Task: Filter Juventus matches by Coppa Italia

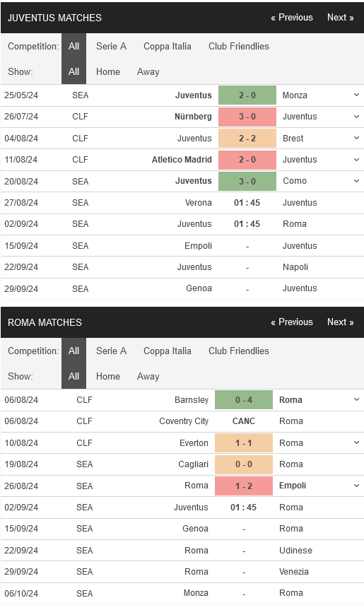Action: 168,46
